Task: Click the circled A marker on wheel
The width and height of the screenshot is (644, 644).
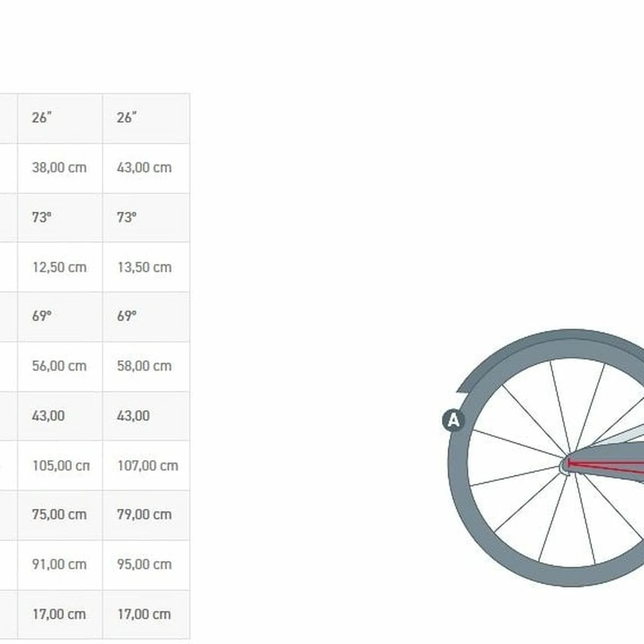Action: (x=453, y=420)
